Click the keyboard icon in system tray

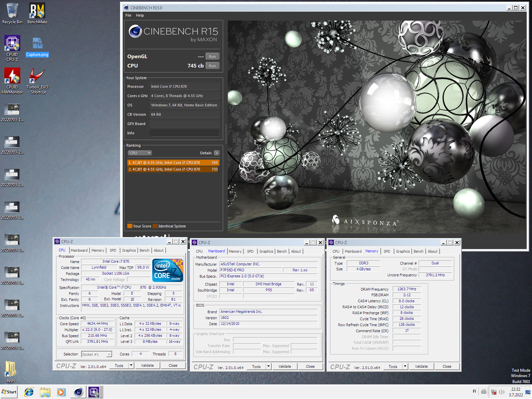click(x=484, y=392)
